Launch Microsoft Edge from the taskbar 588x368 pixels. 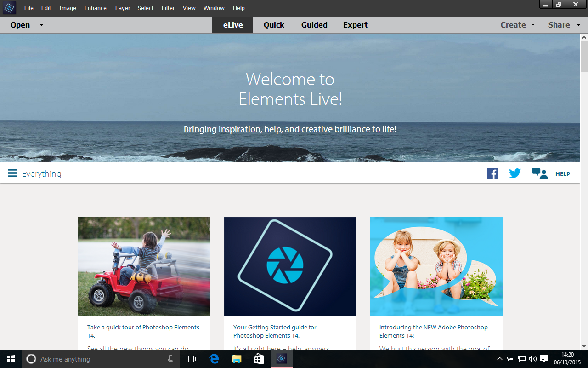pyautogui.click(x=214, y=359)
